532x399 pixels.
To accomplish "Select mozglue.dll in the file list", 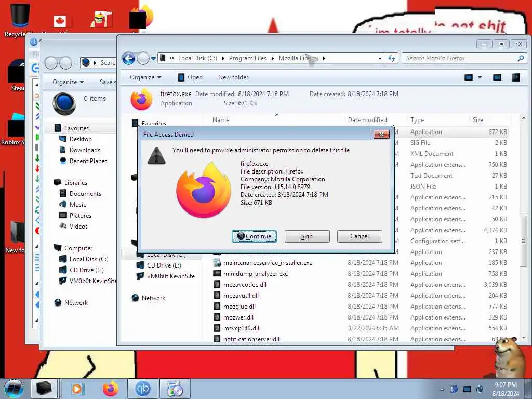I will (x=239, y=306).
